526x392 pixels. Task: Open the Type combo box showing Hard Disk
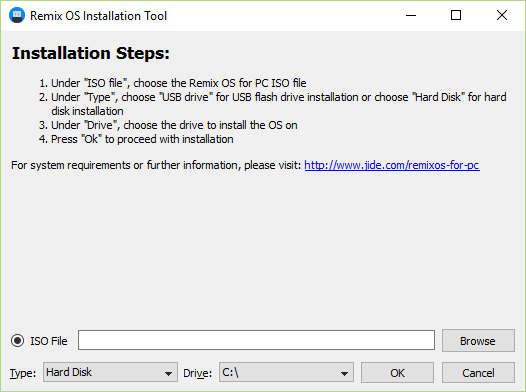(110, 372)
